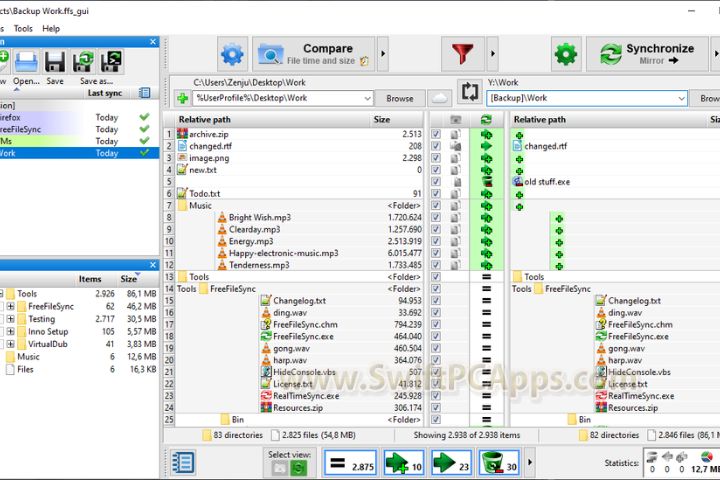Switch to category view grey icon

coord(280,468)
